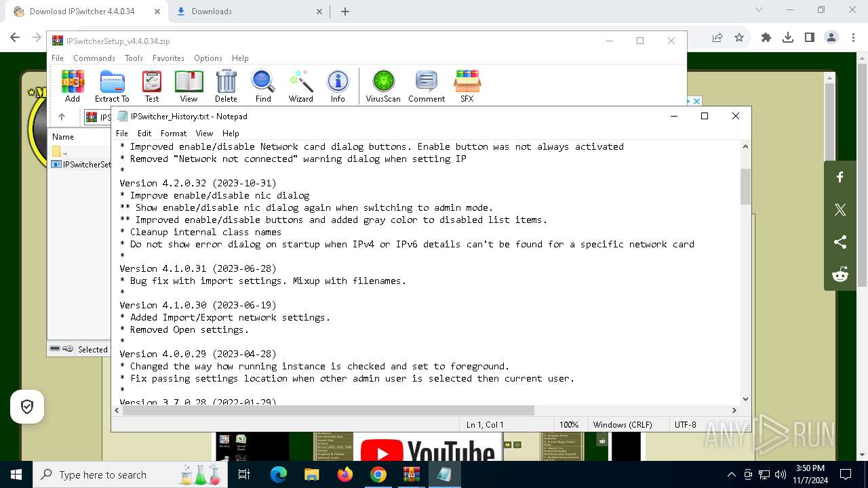This screenshot has height=488, width=868.
Task: Open WinRAR File menu
Action: click(58, 58)
